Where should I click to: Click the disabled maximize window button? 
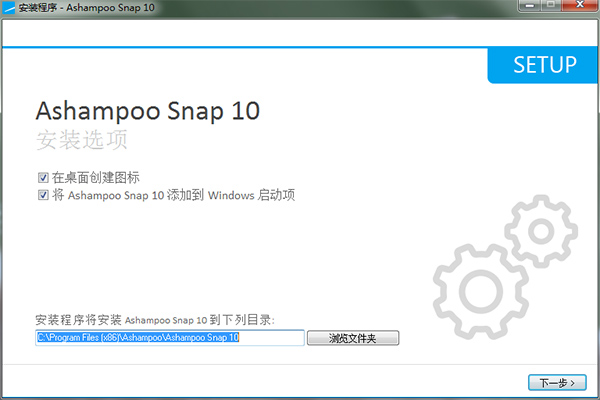pos(551,5)
